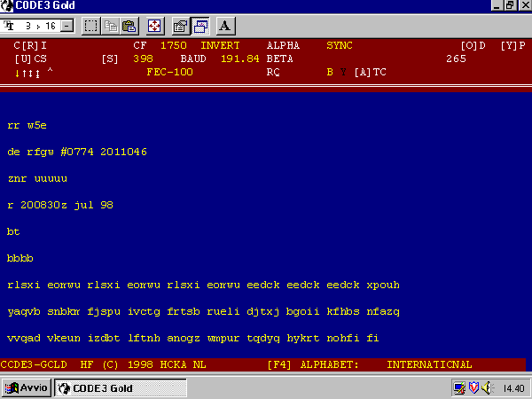Click the Paste clipboard icon
Viewport: 532px width, 399px height.
click(x=129, y=25)
